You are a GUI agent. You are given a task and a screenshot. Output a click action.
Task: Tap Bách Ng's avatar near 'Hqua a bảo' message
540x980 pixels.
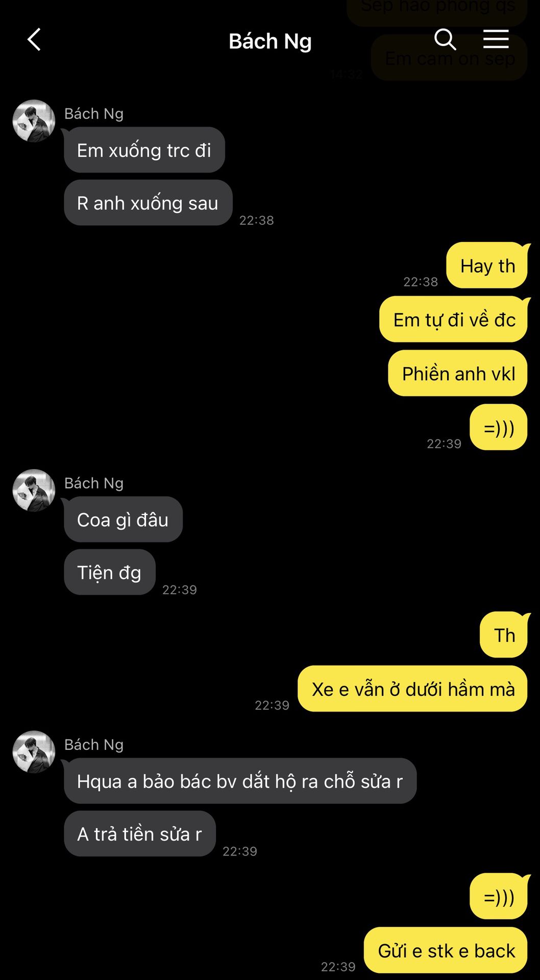[34, 752]
